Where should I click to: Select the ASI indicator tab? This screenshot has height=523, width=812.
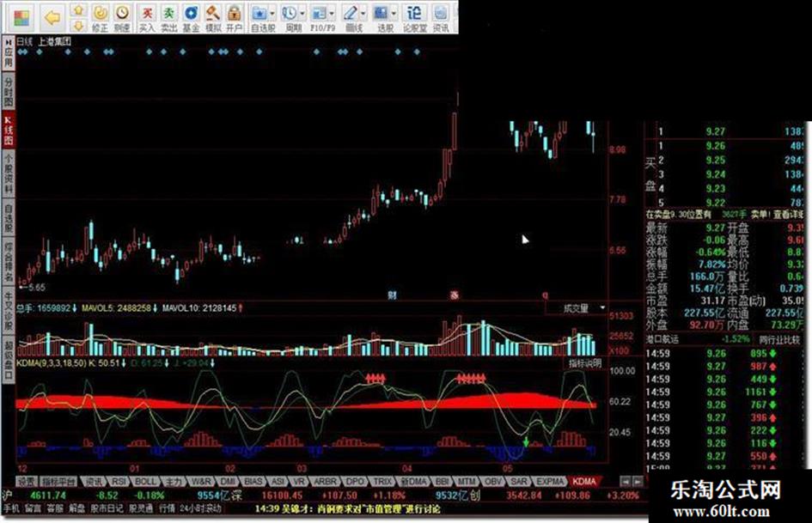click(x=278, y=482)
